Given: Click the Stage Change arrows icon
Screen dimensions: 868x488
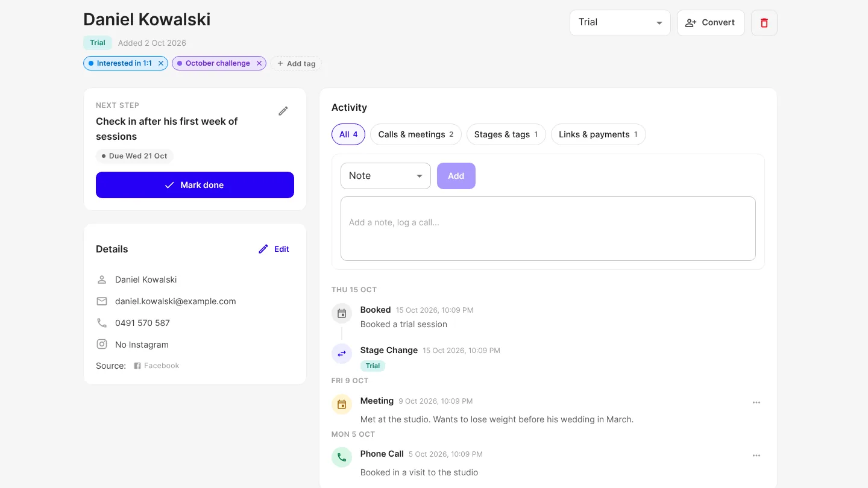Looking at the screenshot, I should point(342,354).
